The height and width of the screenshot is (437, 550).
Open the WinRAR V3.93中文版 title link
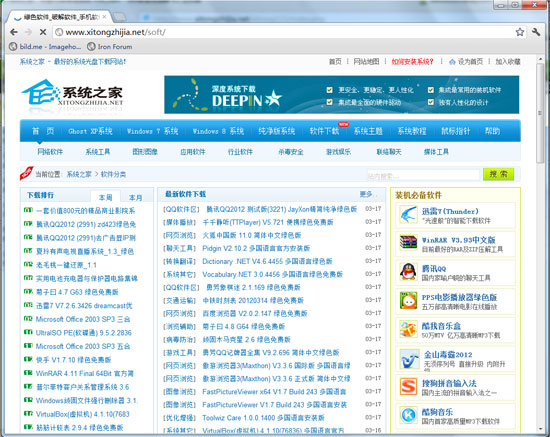click(458, 240)
